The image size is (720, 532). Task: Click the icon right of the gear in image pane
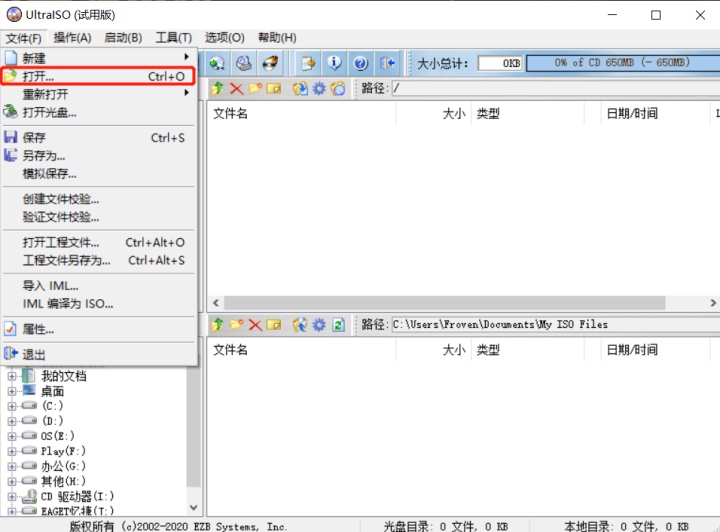click(338, 88)
